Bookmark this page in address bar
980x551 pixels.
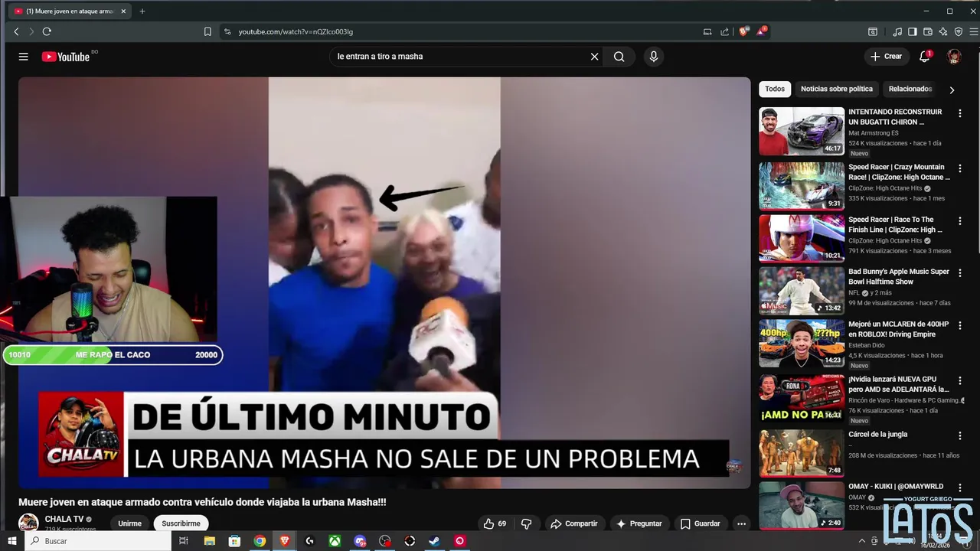pos(207,31)
